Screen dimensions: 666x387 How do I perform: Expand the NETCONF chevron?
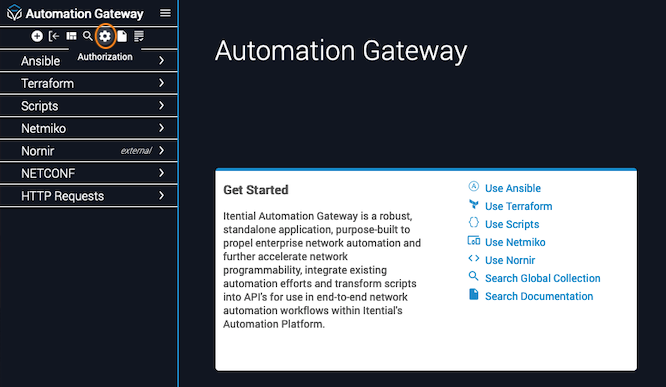[161, 173]
